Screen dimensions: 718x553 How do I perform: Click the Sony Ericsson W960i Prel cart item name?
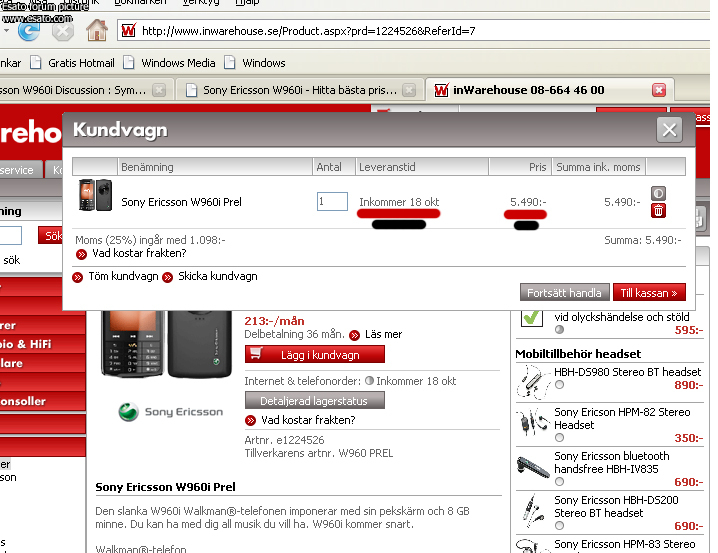click(x=181, y=202)
